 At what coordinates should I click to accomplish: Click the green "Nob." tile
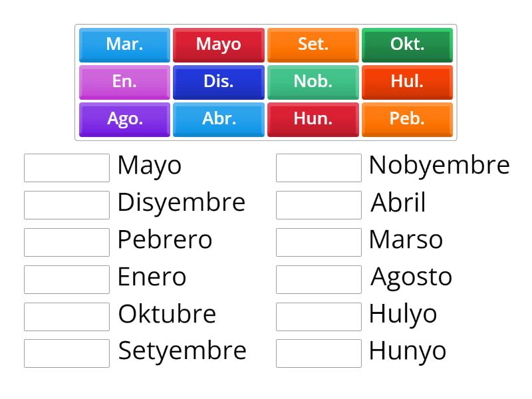(x=313, y=82)
